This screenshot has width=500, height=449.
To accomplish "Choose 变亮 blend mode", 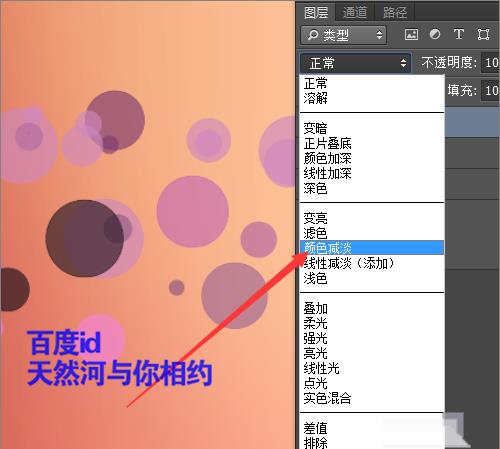I will (372, 218).
